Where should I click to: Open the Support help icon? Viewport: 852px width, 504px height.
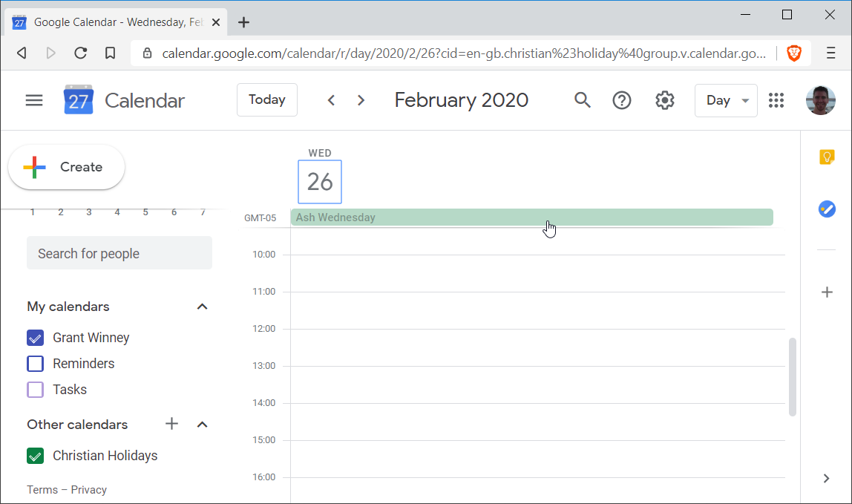(x=622, y=100)
